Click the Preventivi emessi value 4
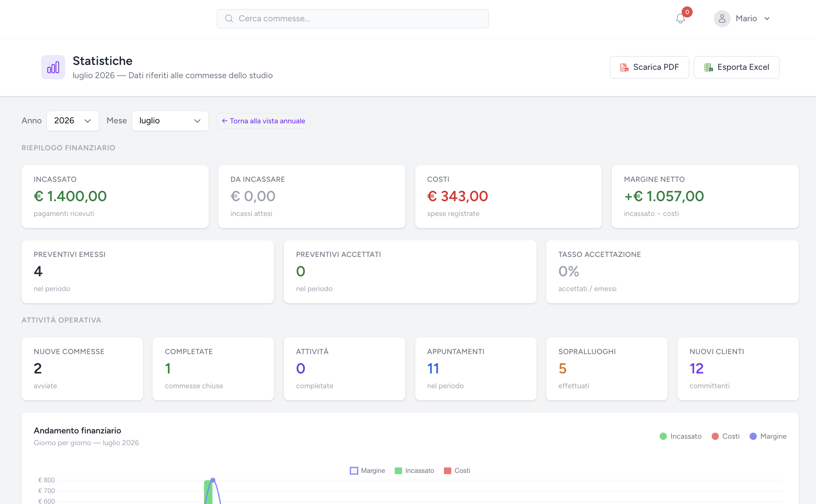Image resolution: width=816 pixels, height=504 pixels. click(x=38, y=271)
